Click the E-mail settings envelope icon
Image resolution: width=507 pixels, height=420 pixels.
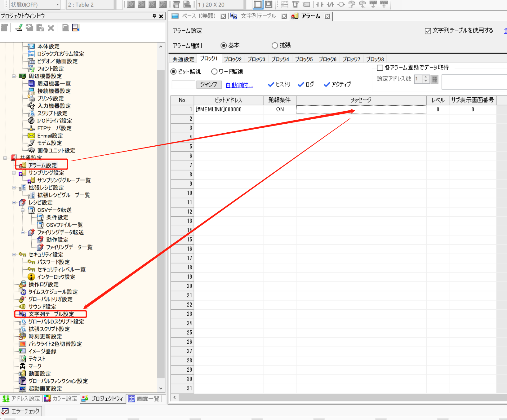coord(31,135)
